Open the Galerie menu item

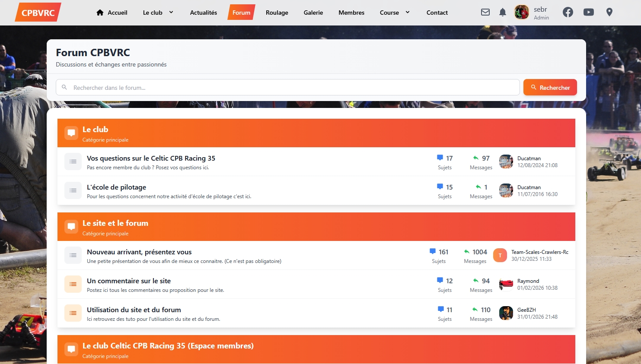tap(313, 13)
